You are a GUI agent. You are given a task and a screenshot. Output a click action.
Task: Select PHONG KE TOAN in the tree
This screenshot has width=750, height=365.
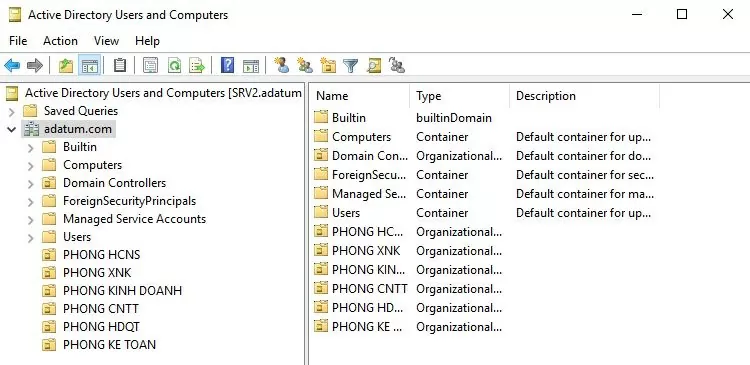pos(110,344)
